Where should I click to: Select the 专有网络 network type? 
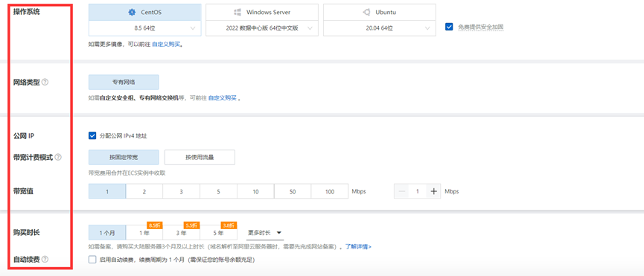pos(124,82)
